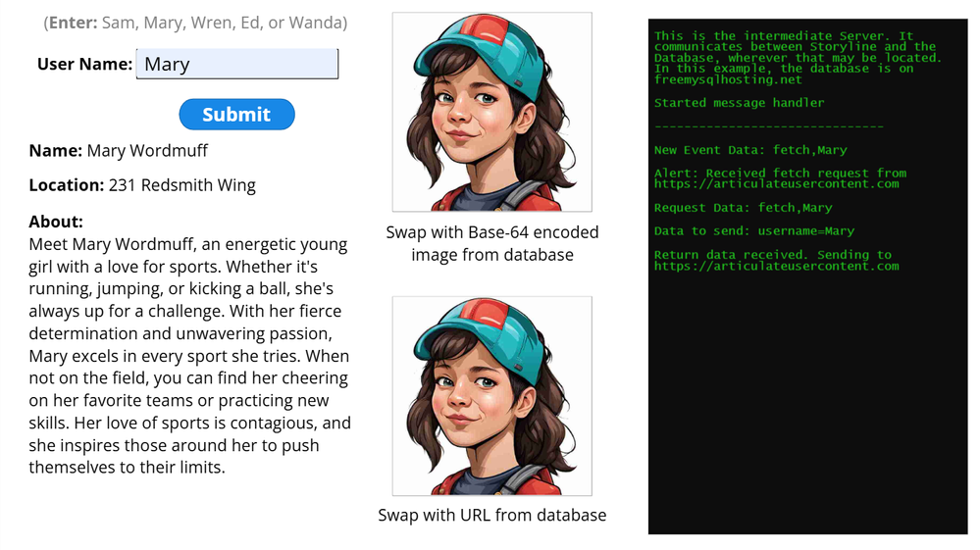Screen dimensions: 980x550
Task: Click the dashed separator line in console
Action: 768,126
